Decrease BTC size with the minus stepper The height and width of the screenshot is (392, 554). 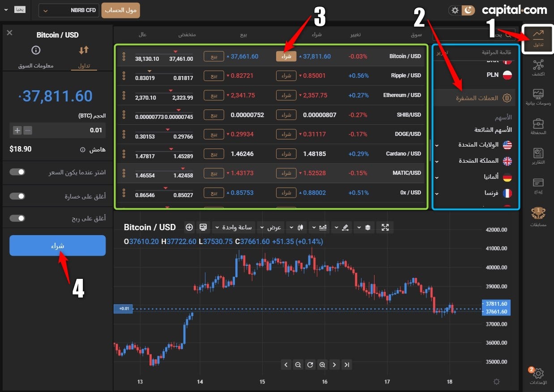point(28,130)
